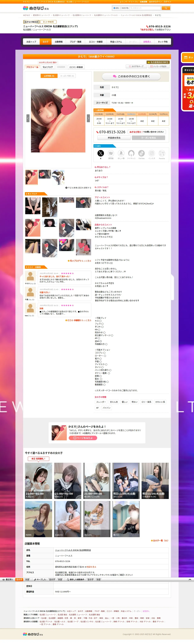194x644 pixels.
Task: Click the メッセージを送る button
Action: (159, 66)
